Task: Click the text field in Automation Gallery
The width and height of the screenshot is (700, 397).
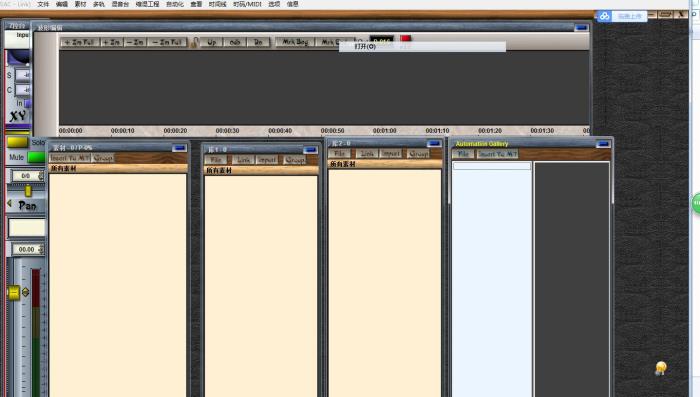Action: tap(492, 166)
